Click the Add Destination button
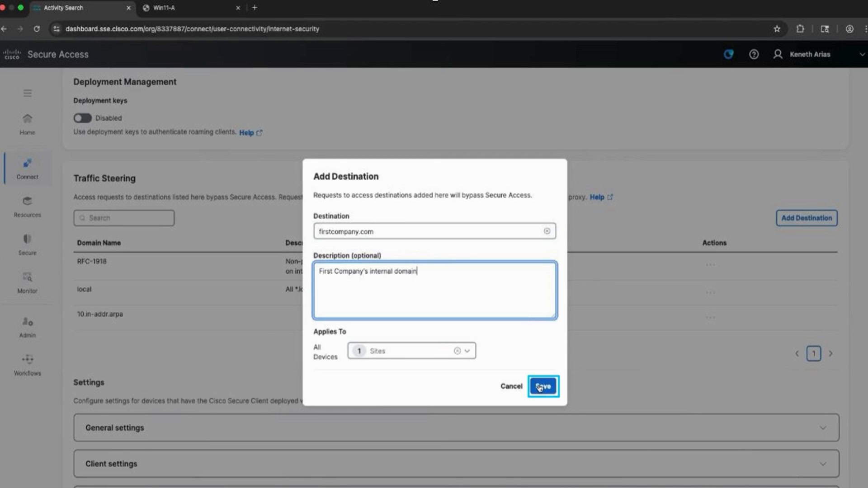Screen dimensions: 868x488 (x=807, y=218)
